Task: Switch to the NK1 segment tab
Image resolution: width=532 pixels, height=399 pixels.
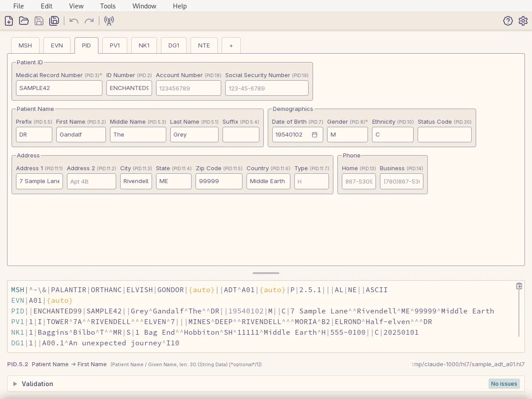Action: pos(144,46)
